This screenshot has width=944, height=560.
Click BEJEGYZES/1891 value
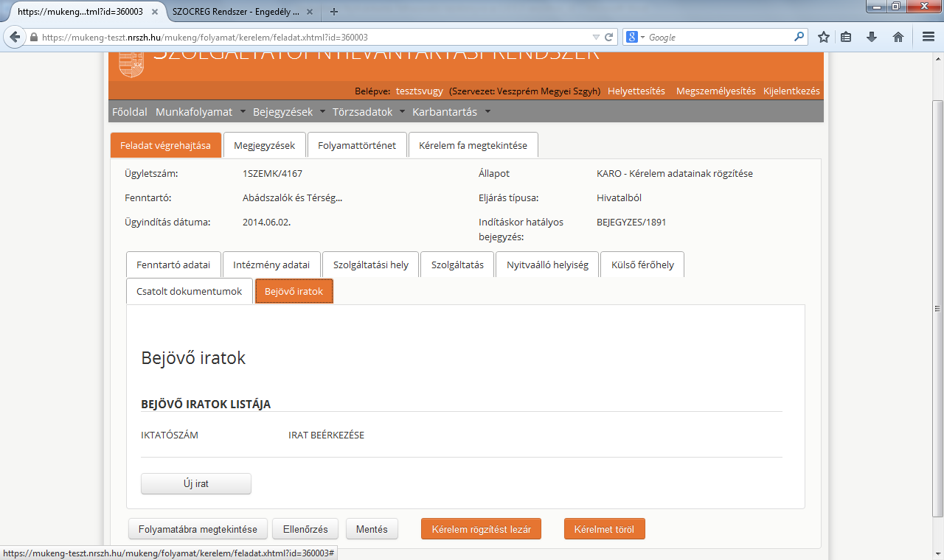[631, 222]
